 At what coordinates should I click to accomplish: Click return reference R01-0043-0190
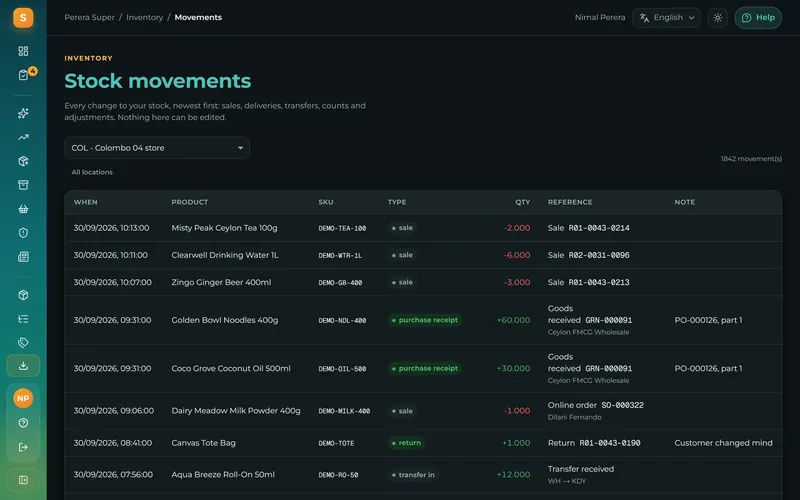(610, 443)
